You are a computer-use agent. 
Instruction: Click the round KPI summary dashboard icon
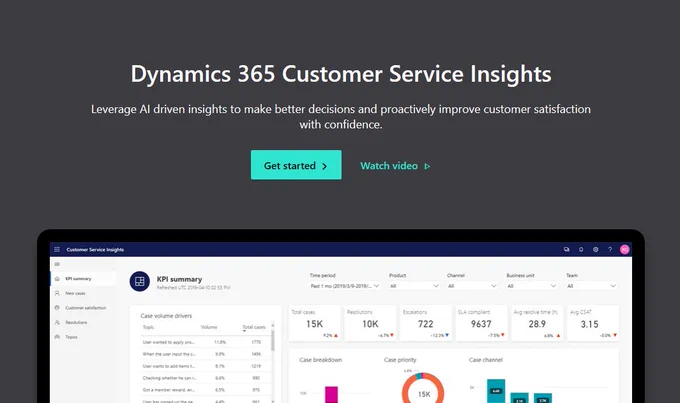[140, 282]
